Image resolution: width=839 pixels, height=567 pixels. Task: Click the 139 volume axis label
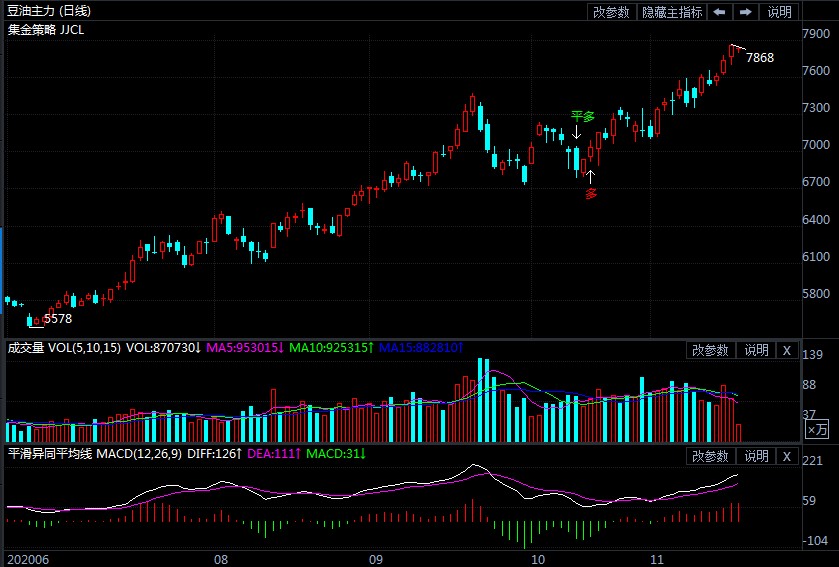coord(812,355)
